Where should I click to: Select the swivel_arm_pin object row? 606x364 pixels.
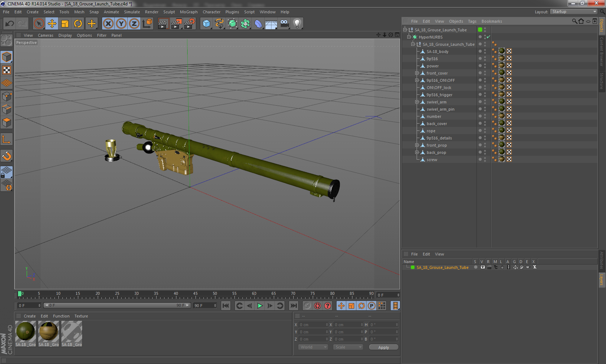click(x=440, y=109)
